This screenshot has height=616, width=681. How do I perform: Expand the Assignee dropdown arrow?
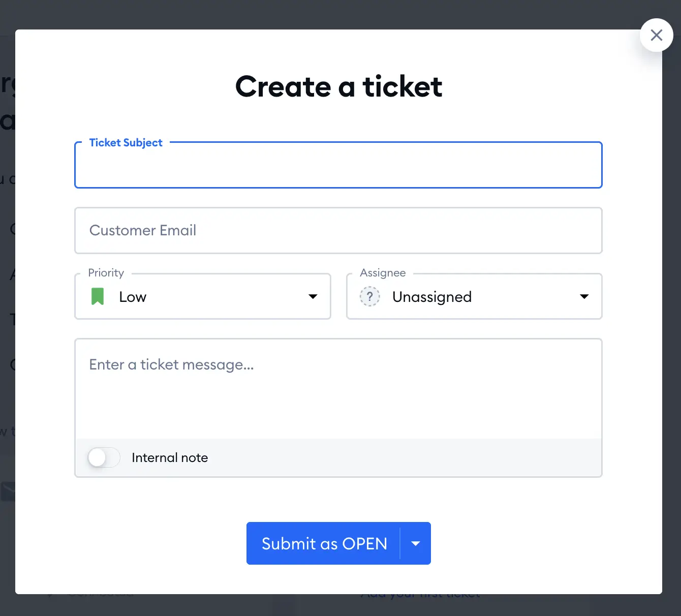584,296
